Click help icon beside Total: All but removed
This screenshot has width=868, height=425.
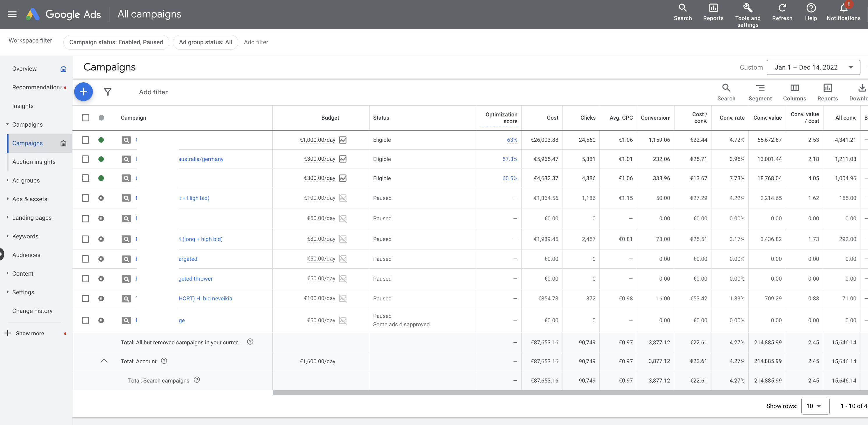tap(250, 342)
